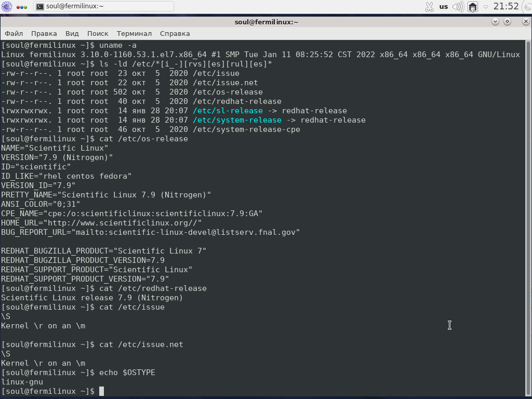Open the 21:52 clock in the panel
The image size is (532, 399).
pyautogui.click(x=506, y=6)
